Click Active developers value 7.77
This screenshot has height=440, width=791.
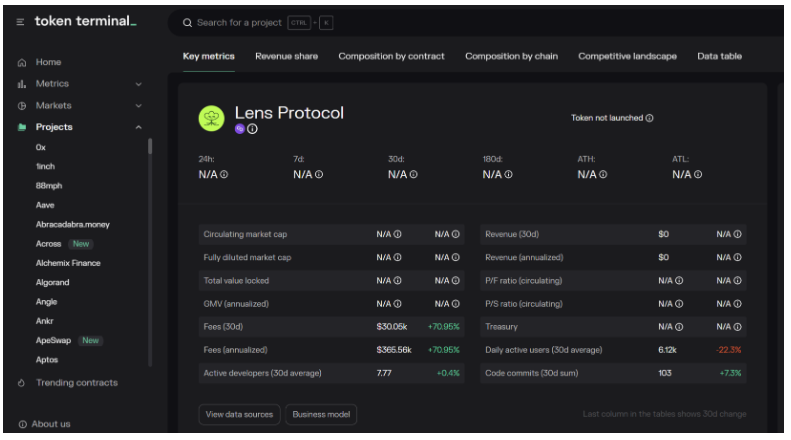(384, 374)
